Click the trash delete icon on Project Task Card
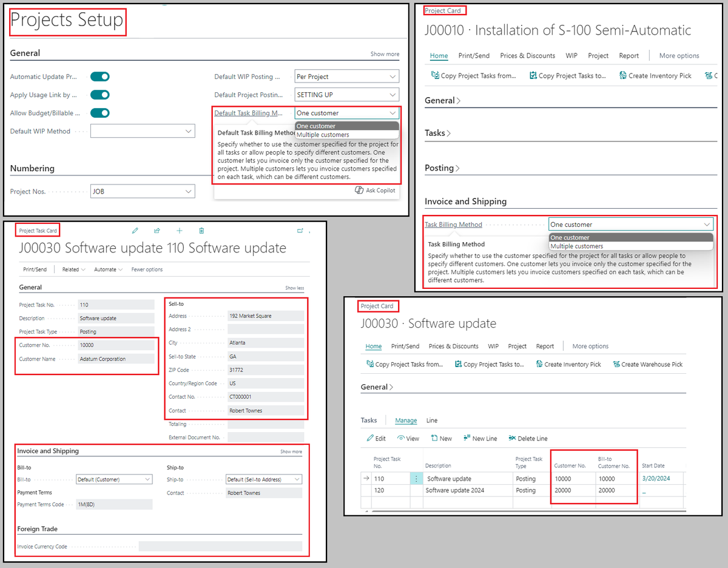Screen dimensions: 728x568 pyautogui.click(x=201, y=231)
